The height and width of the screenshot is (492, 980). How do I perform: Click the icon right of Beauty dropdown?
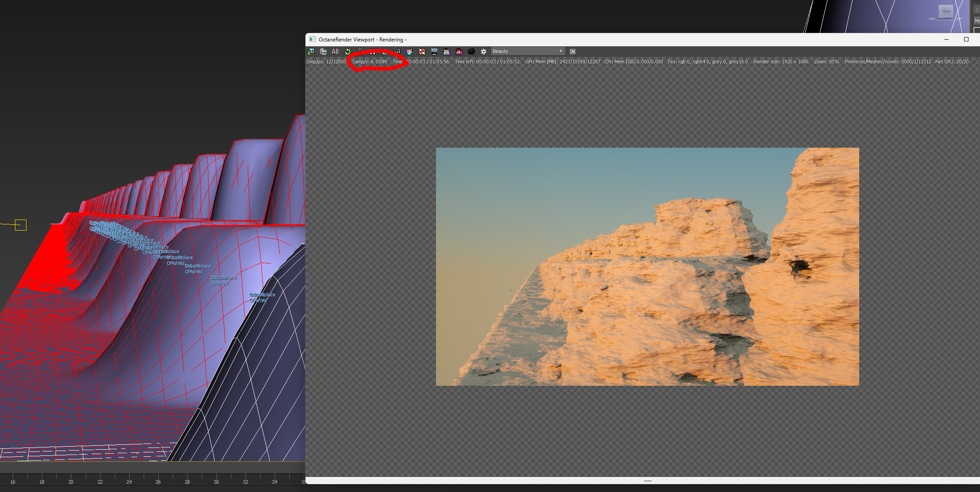pos(573,52)
